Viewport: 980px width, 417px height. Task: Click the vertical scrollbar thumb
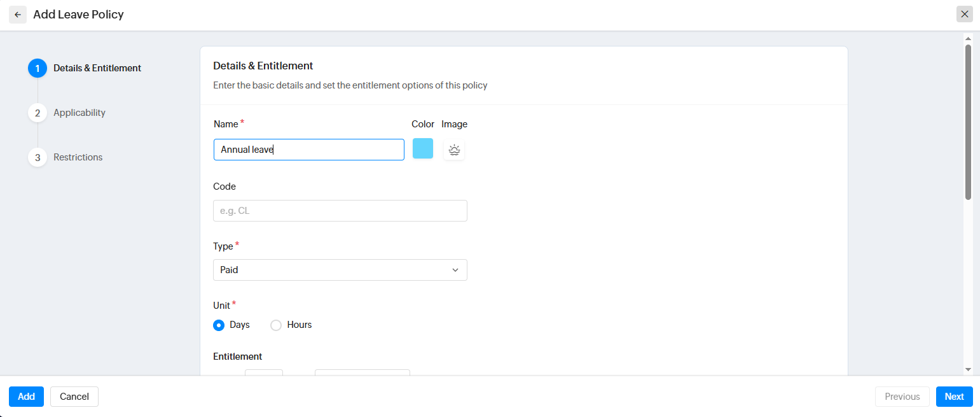(x=968, y=121)
